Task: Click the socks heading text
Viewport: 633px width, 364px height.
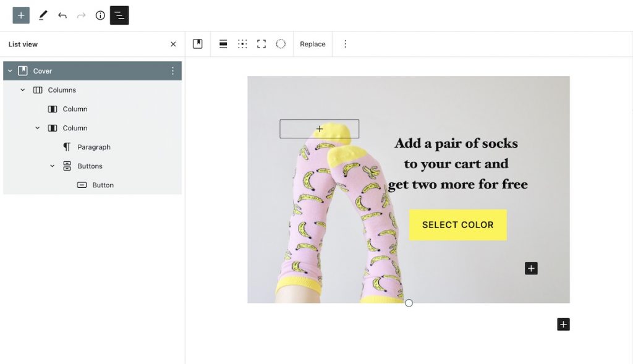Action: click(457, 163)
